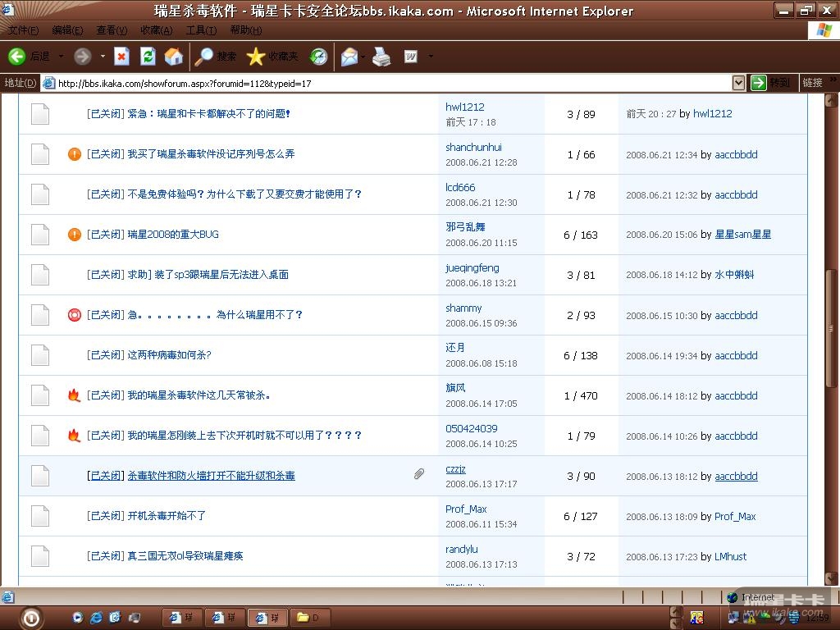
Task: Click the page icon in address bar
Action: point(48,83)
